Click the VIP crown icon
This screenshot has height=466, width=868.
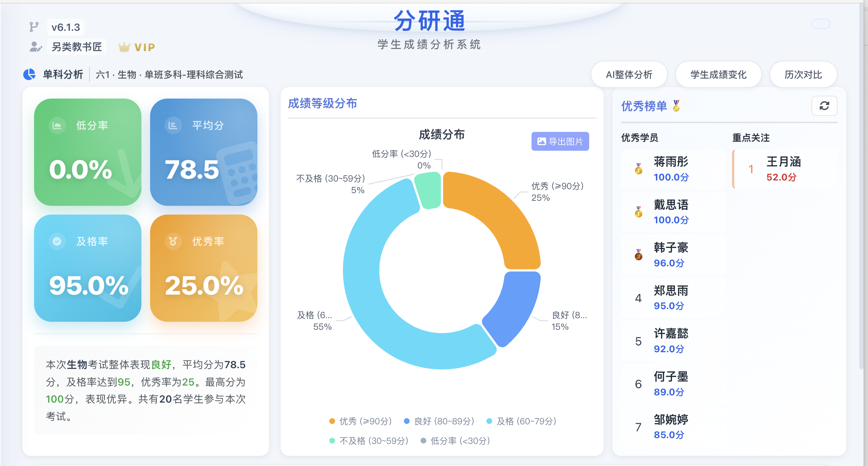point(124,46)
